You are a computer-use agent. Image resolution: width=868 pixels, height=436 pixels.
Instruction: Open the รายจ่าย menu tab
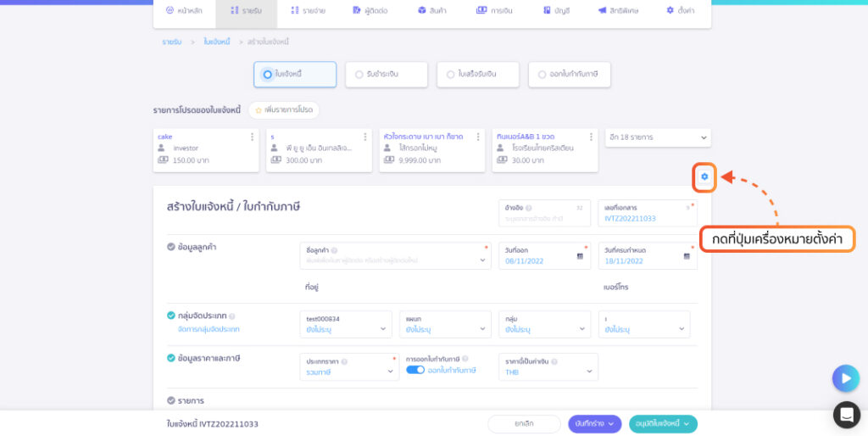[309, 10]
